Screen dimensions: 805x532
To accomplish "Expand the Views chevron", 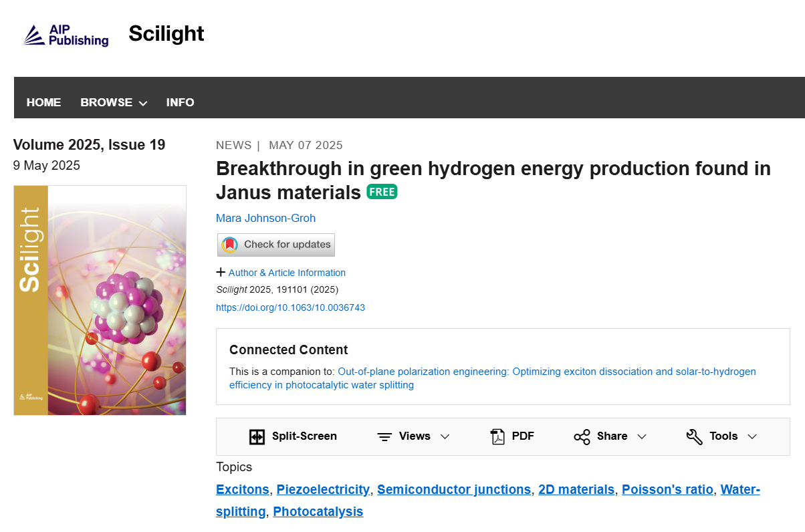I will click(x=445, y=436).
